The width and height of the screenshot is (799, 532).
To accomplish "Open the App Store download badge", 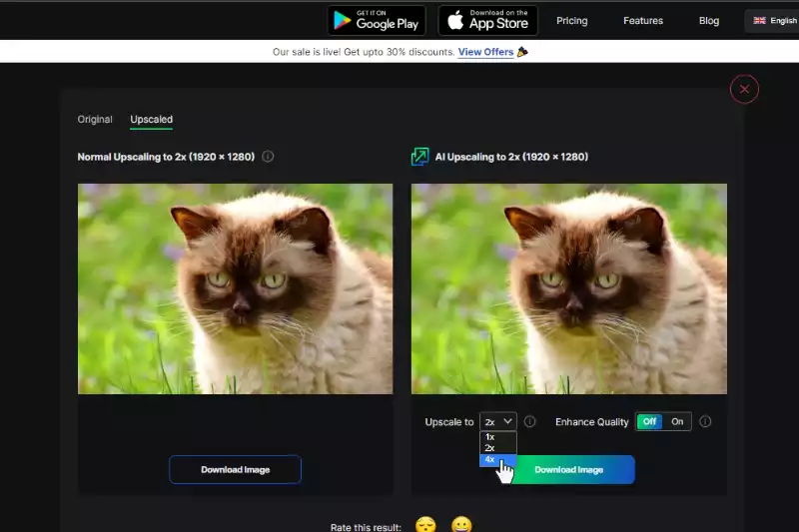I will click(x=487, y=20).
